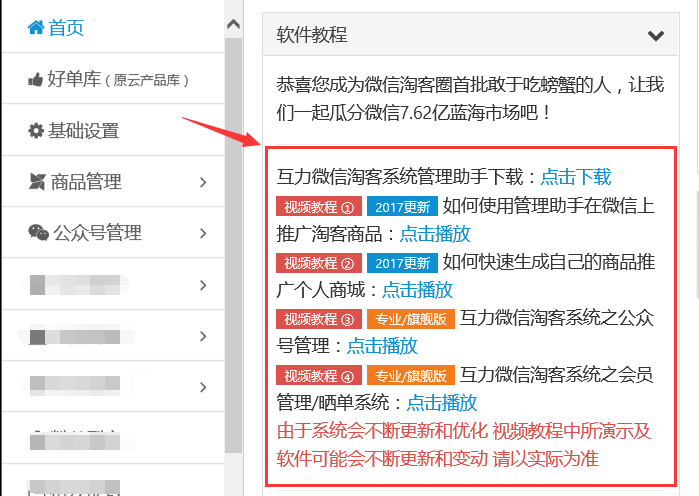
Task: Open the 首页 menu item
Action: point(113,28)
